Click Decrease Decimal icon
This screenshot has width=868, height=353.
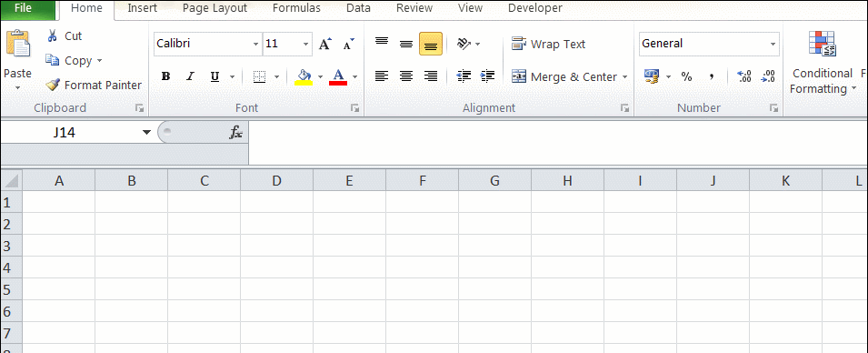pos(768,76)
